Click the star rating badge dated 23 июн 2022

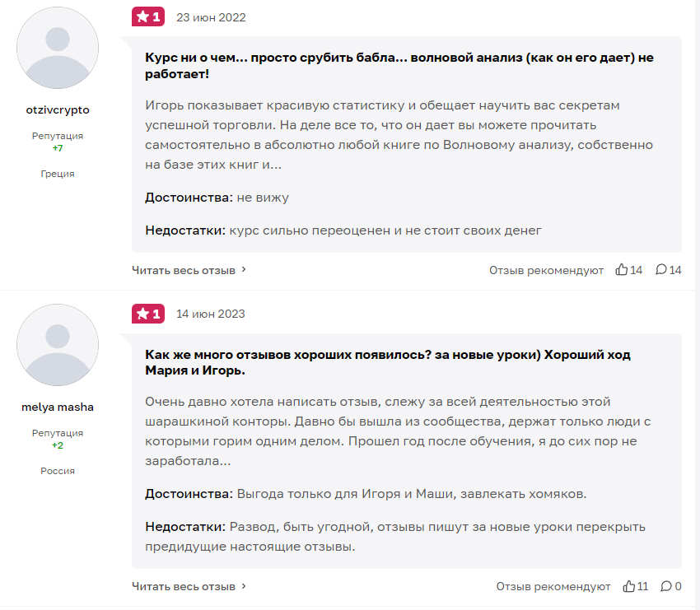[x=148, y=16]
